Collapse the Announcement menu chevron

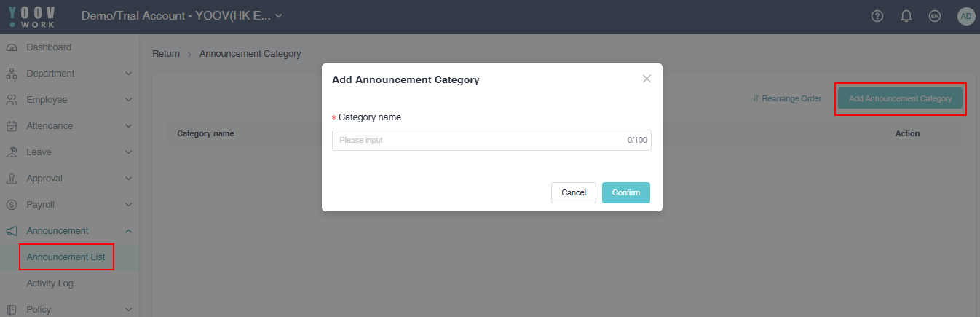point(128,231)
